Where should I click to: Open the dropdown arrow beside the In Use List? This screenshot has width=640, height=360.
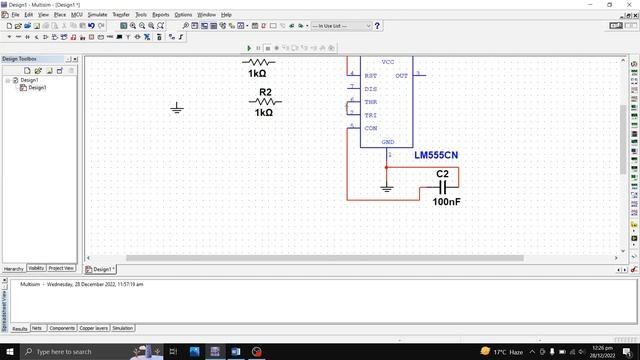[x=368, y=26]
